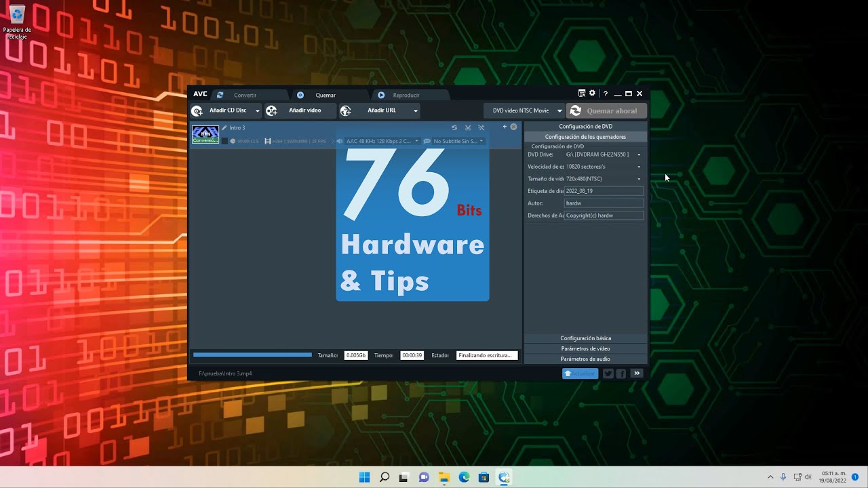This screenshot has height=488, width=868.
Task: Click the Tiempo value 00:00:39
Action: point(412,355)
